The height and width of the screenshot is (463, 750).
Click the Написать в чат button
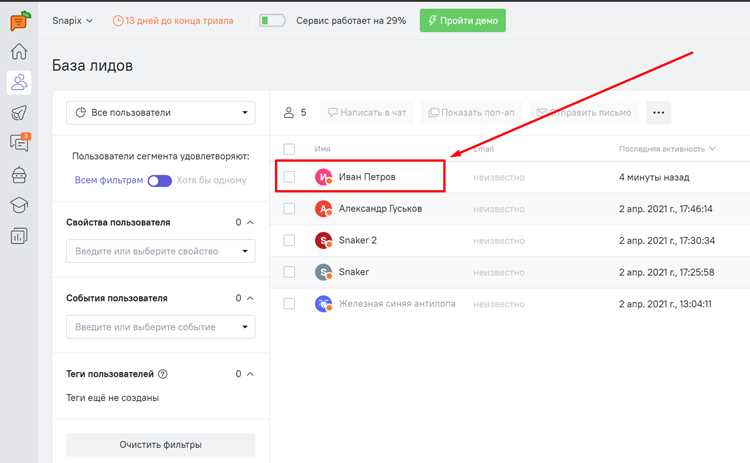(367, 113)
